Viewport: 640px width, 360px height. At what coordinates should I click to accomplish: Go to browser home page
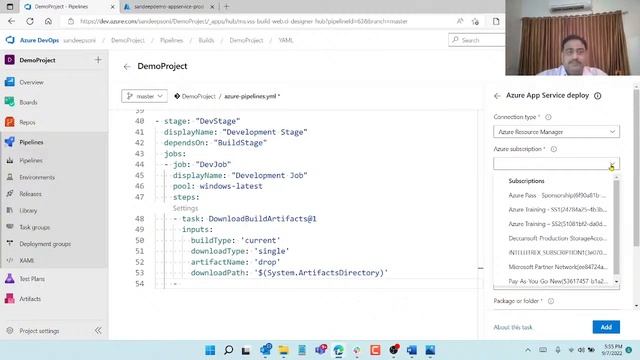48,21
